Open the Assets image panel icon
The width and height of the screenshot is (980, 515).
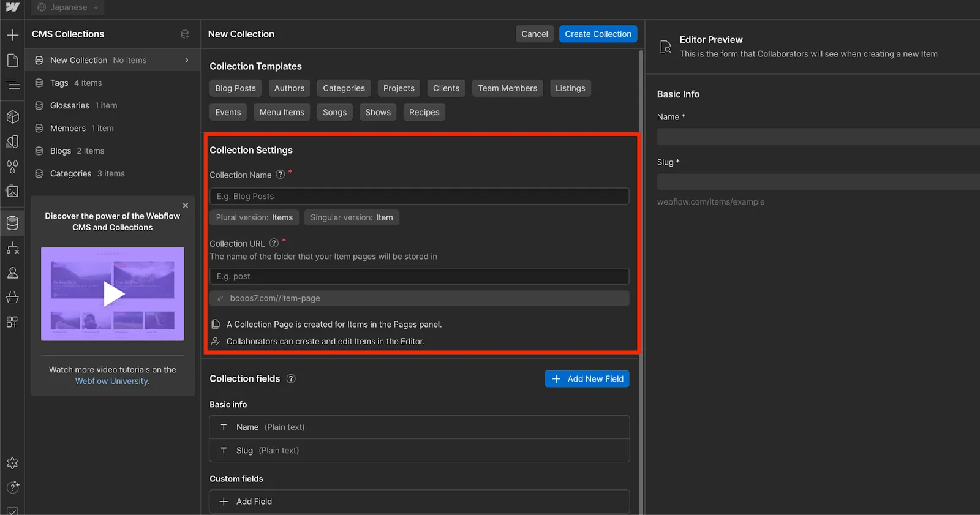coord(12,191)
